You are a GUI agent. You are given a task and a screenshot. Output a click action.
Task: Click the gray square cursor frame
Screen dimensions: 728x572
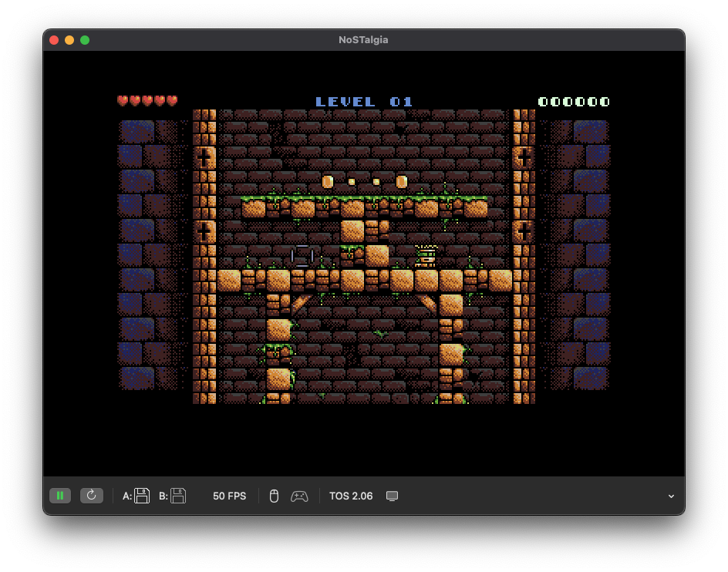pos(302,257)
